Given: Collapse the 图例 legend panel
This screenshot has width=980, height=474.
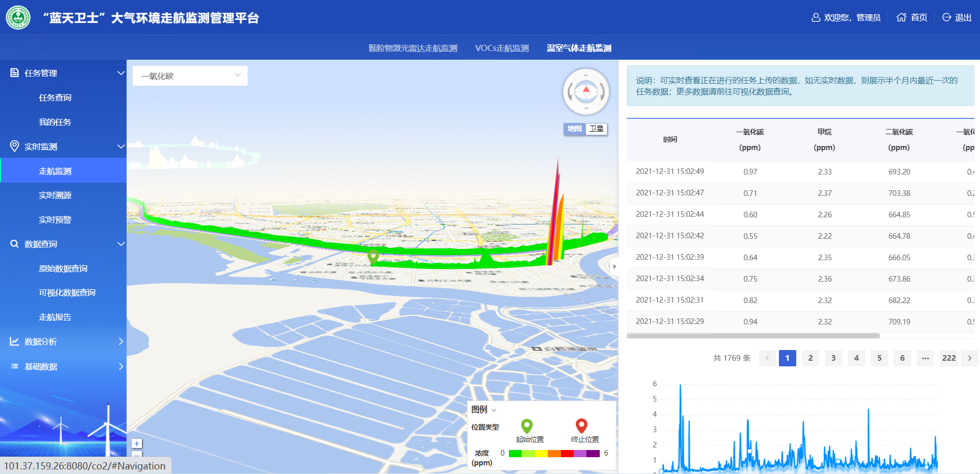Looking at the screenshot, I should coord(493,410).
